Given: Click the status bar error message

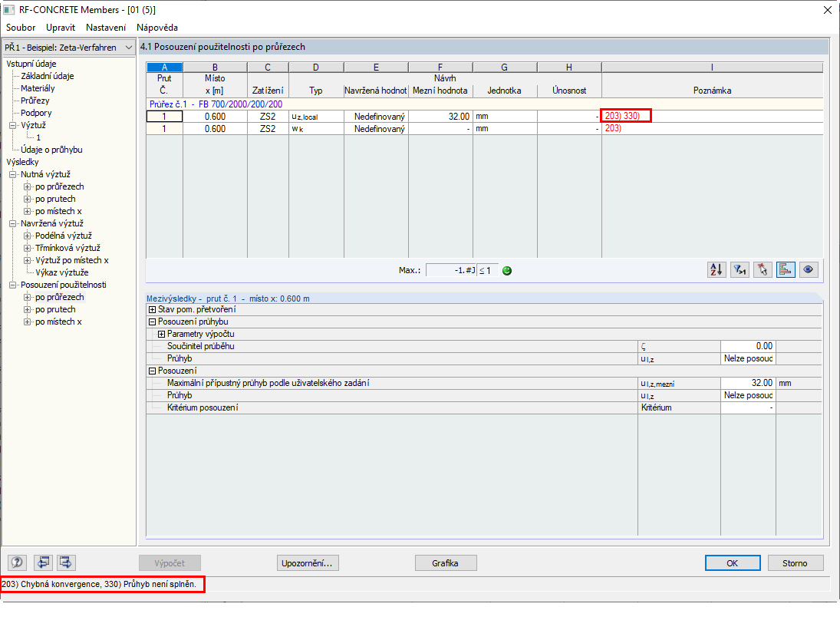Looking at the screenshot, I should (x=99, y=584).
